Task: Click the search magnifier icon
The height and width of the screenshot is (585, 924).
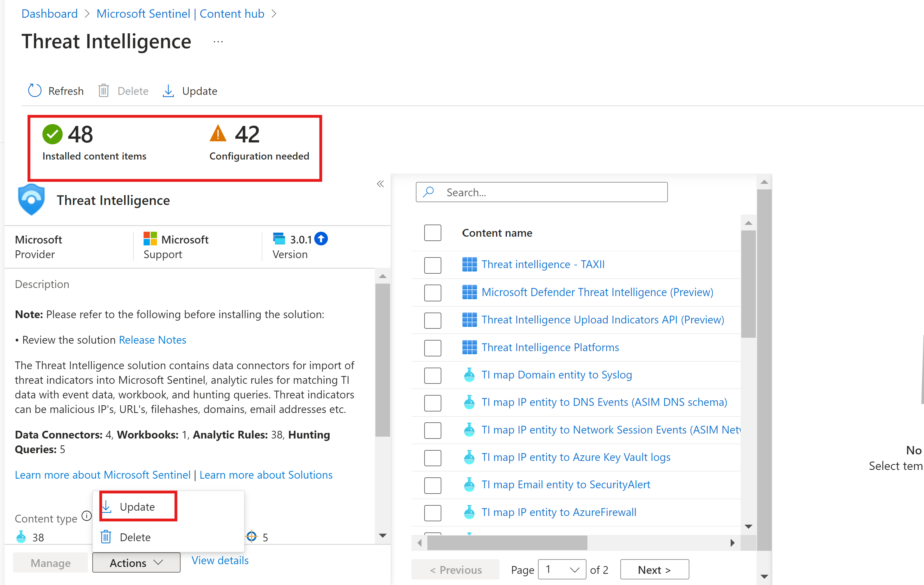Action: click(428, 192)
